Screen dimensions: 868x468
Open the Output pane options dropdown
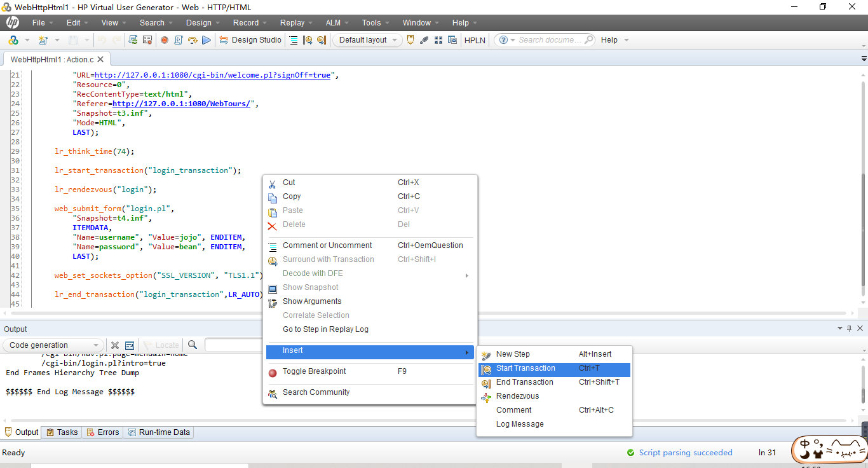(x=840, y=329)
